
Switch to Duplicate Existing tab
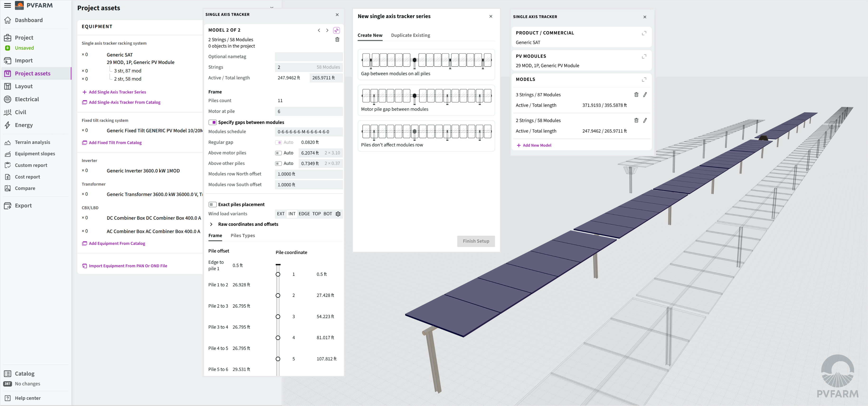pyautogui.click(x=410, y=35)
